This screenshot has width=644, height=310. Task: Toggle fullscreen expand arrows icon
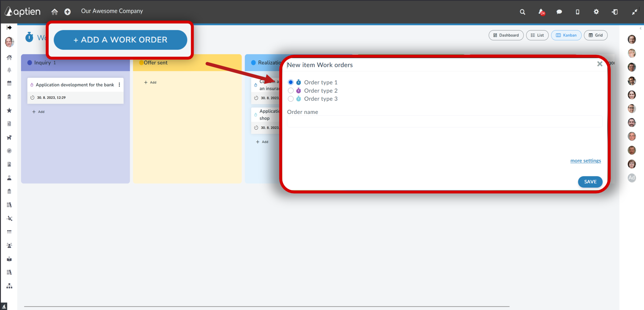635,12
